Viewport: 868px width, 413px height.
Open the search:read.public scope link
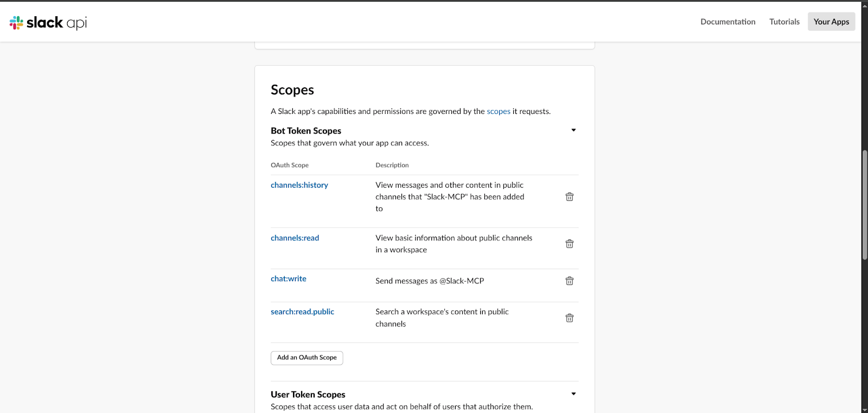pos(302,312)
